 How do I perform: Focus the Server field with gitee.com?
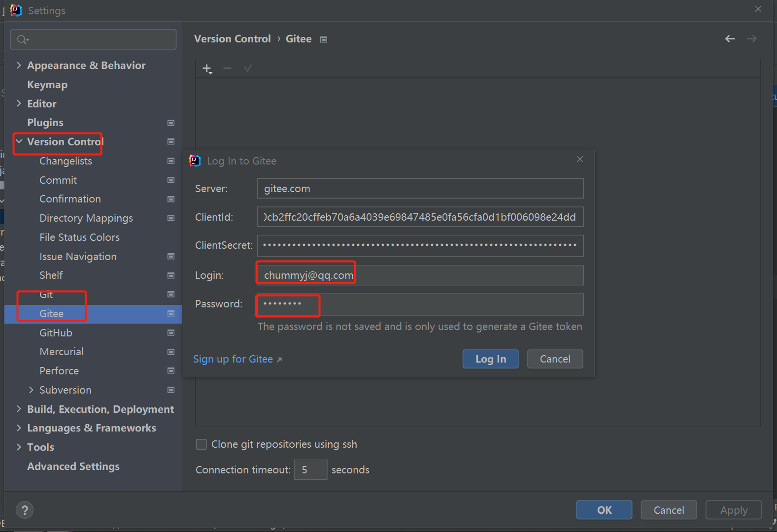[x=420, y=189]
